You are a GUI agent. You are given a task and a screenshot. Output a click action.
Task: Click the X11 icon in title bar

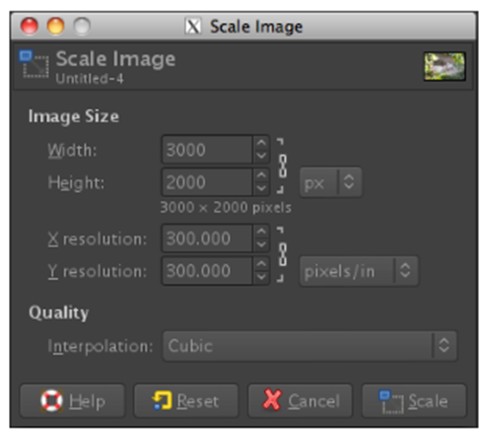[193, 26]
